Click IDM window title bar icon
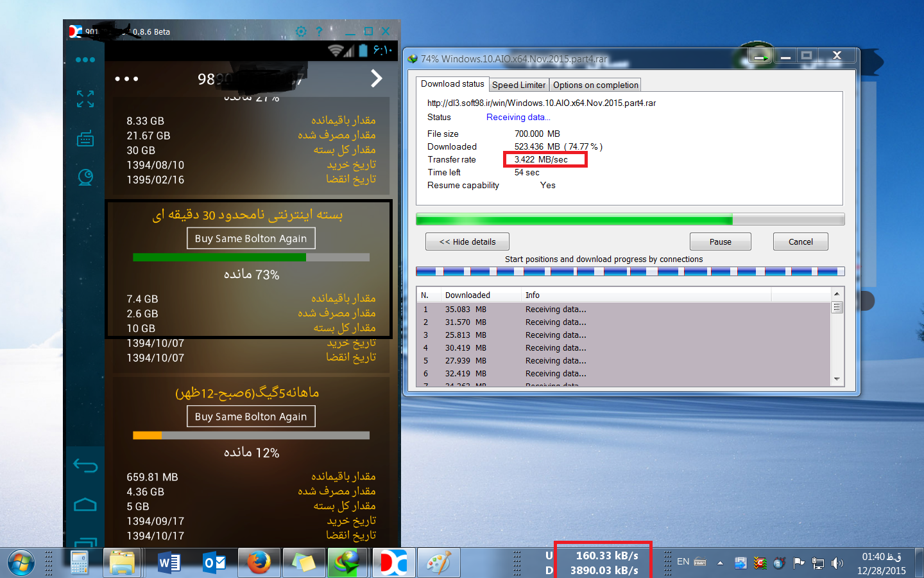The image size is (924, 578). pyautogui.click(x=413, y=58)
